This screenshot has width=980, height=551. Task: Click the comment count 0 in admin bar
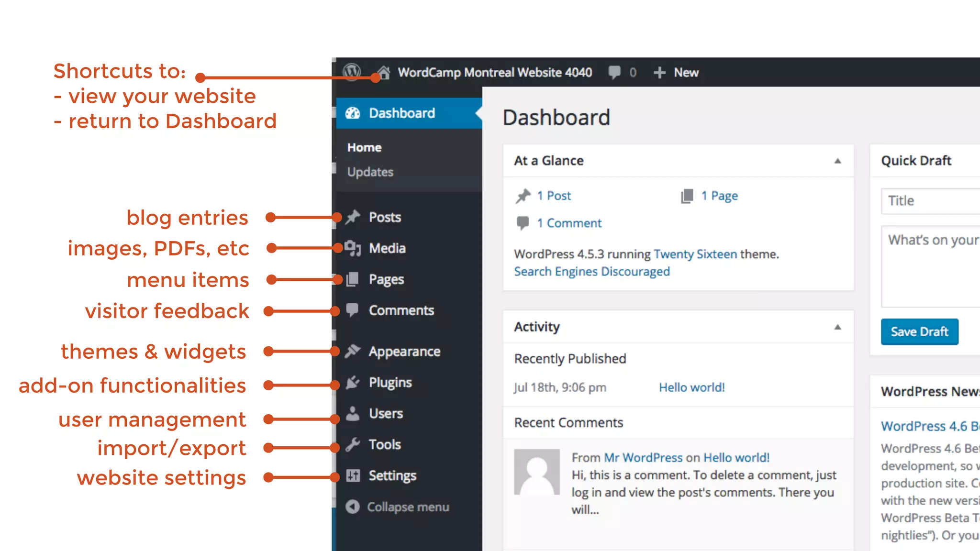pos(633,73)
